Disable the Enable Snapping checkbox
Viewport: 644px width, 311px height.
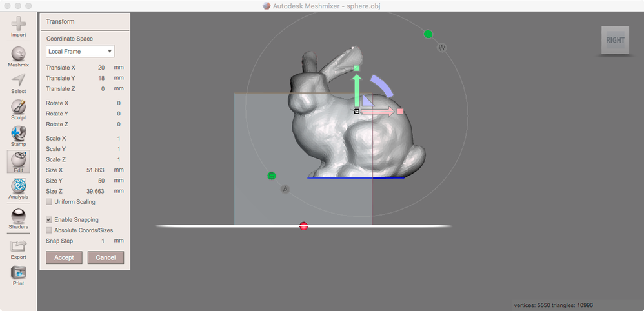point(49,220)
